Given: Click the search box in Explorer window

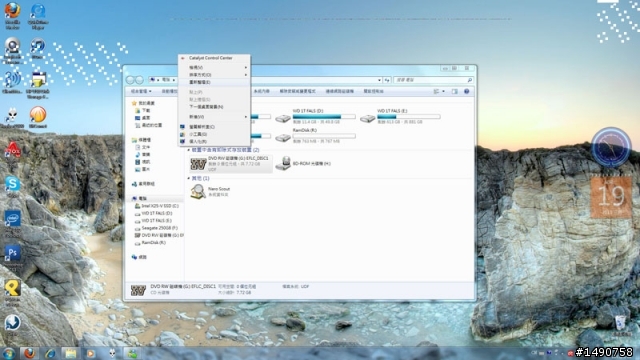Looking at the screenshot, I should 433,80.
